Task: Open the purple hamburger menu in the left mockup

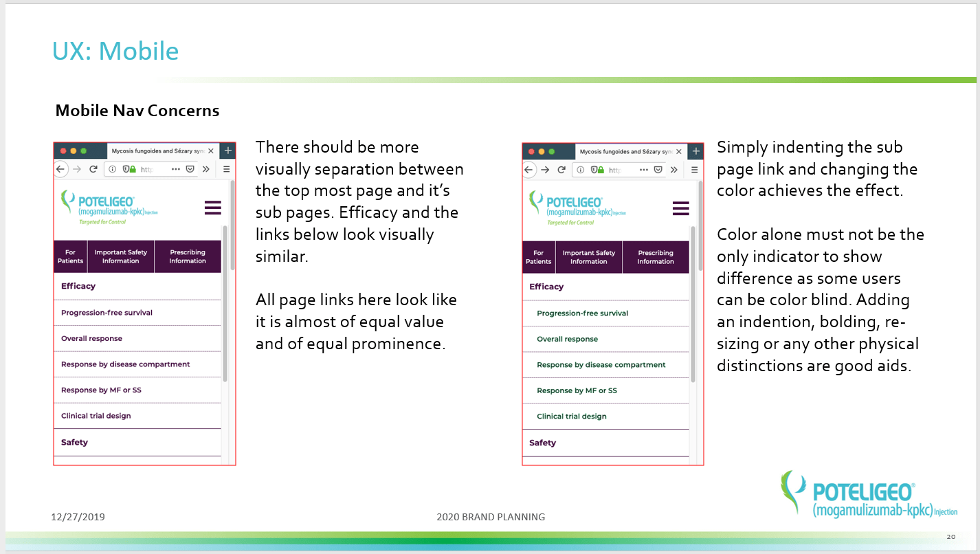Action: 213,208
